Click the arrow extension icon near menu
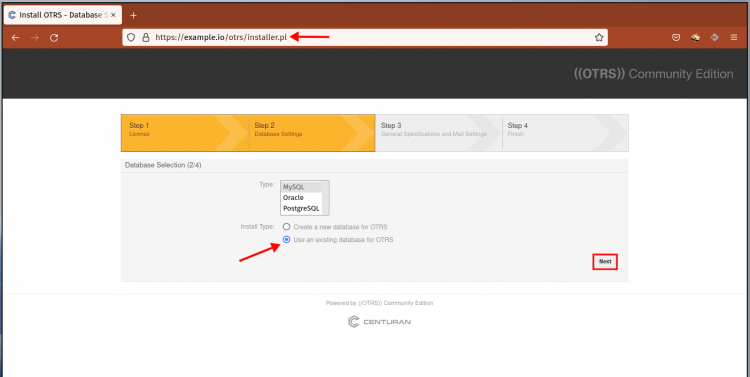 [x=715, y=38]
